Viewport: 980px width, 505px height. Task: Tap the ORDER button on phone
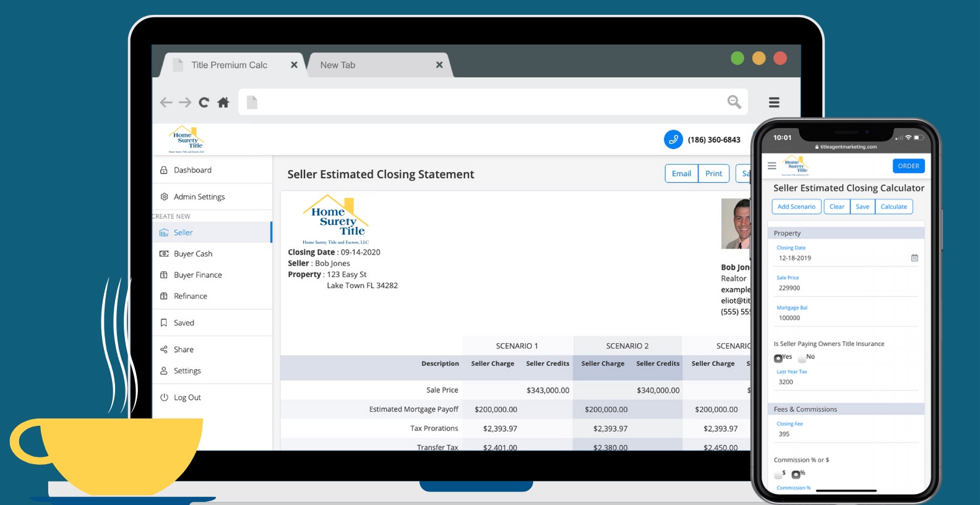pyautogui.click(x=908, y=166)
